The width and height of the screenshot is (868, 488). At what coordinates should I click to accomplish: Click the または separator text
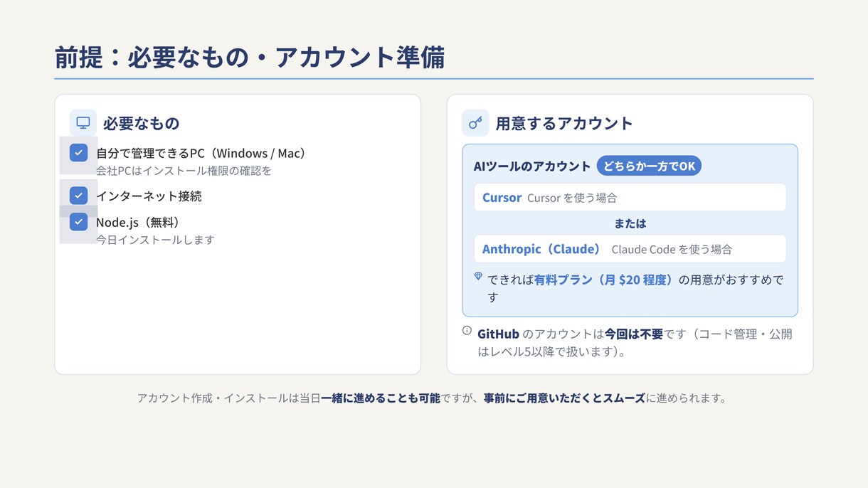pos(630,223)
